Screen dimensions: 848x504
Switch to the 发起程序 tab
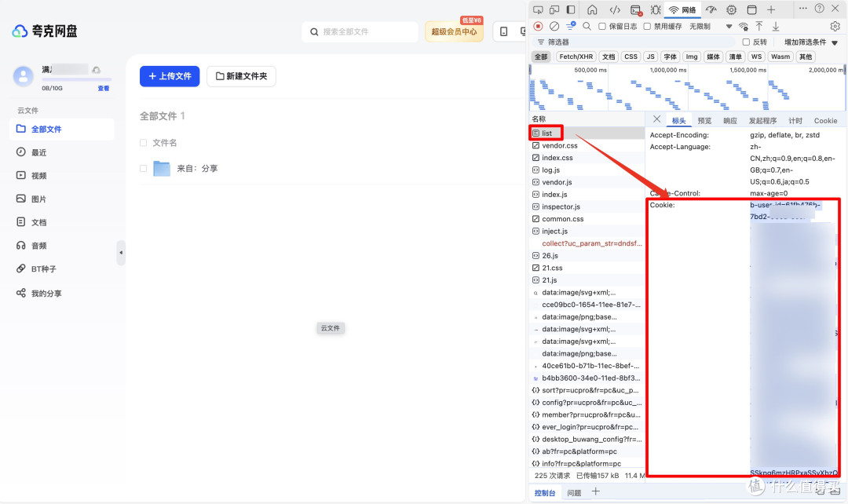pos(762,121)
